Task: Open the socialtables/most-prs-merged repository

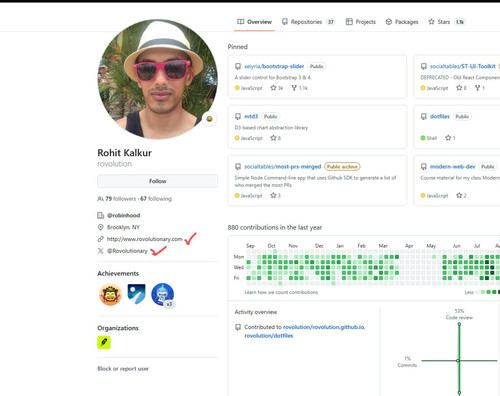Action: (x=283, y=167)
